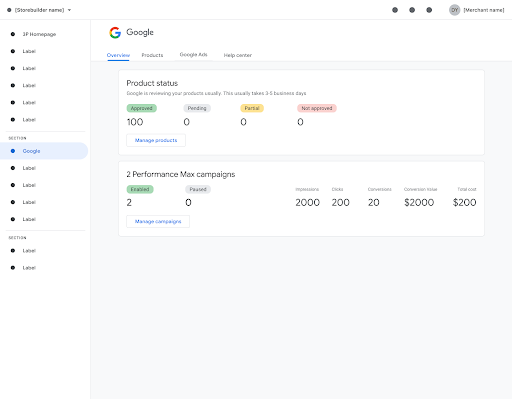Select the Google sidebar item icon
The width and height of the screenshot is (512, 399).
pyautogui.click(x=13, y=151)
